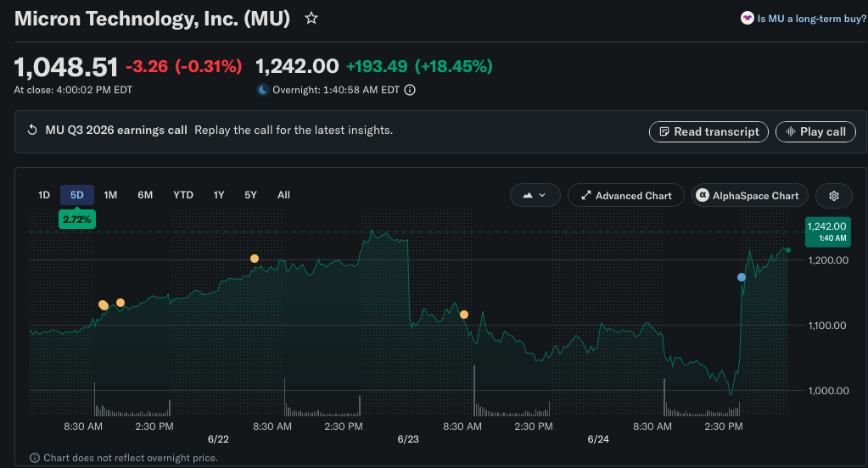Select the 1D time range

click(44, 195)
